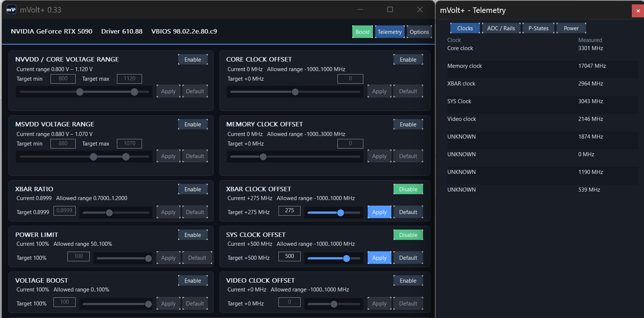Select the Video clock 2146 MHz reading
This screenshot has width=644, height=318.
coord(591,119)
